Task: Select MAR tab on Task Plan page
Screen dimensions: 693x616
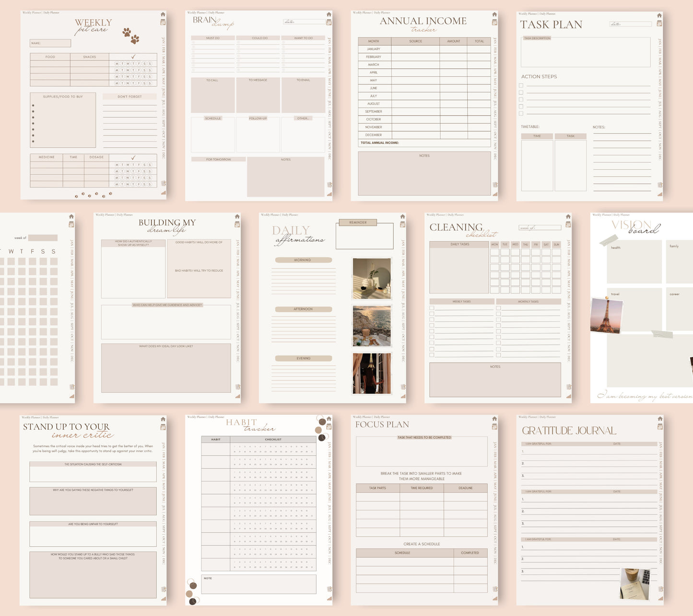Action: (x=659, y=61)
